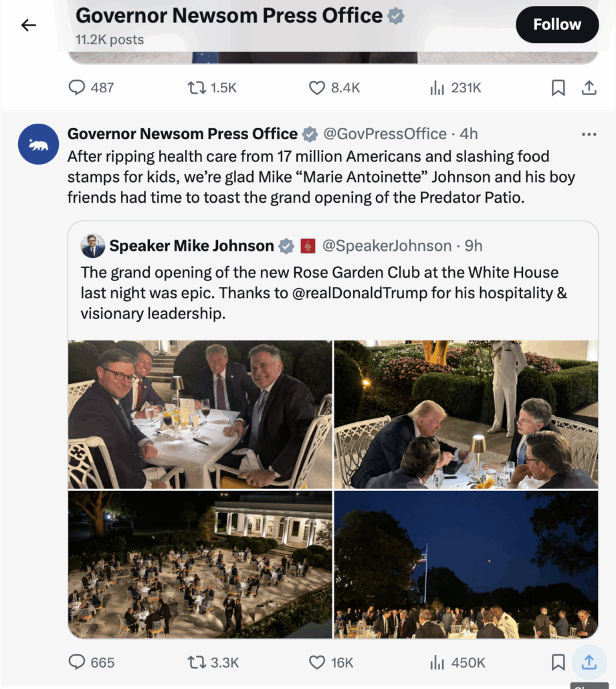The width and height of the screenshot is (616, 689).
Task: Click the back arrow icon
Action: pos(28,25)
